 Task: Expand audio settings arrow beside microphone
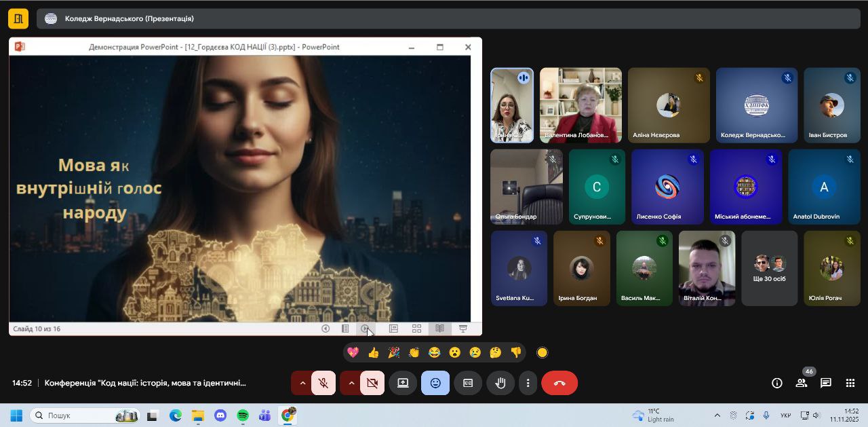302,383
